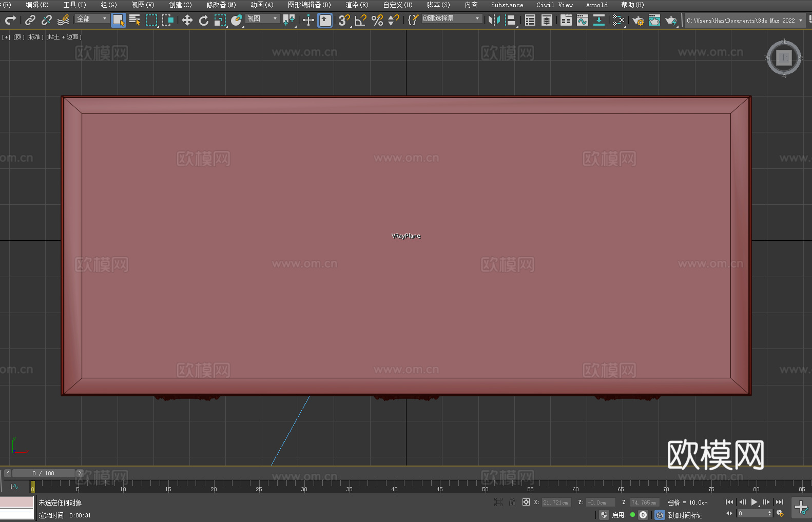812x522 pixels.
Task: Open the reference coordinate system dropdown 视图
Action: pyautogui.click(x=262, y=18)
